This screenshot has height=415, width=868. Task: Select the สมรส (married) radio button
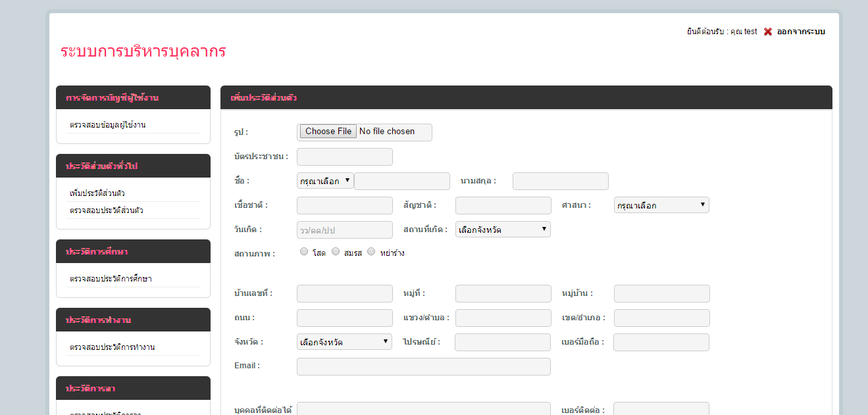coord(336,251)
